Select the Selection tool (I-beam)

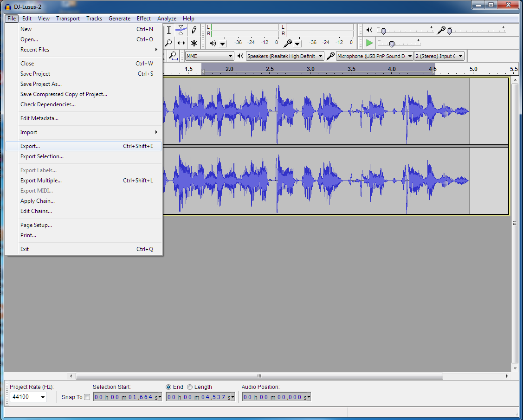[169, 30]
